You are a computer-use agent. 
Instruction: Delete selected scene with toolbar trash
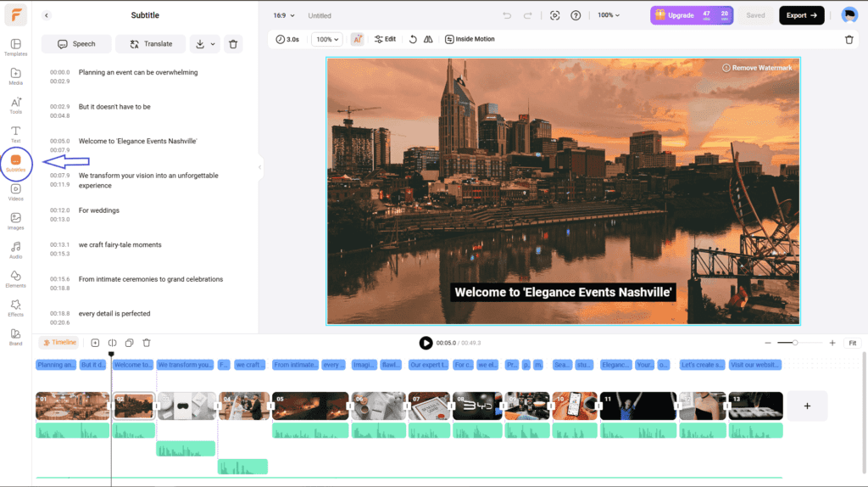point(849,39)
